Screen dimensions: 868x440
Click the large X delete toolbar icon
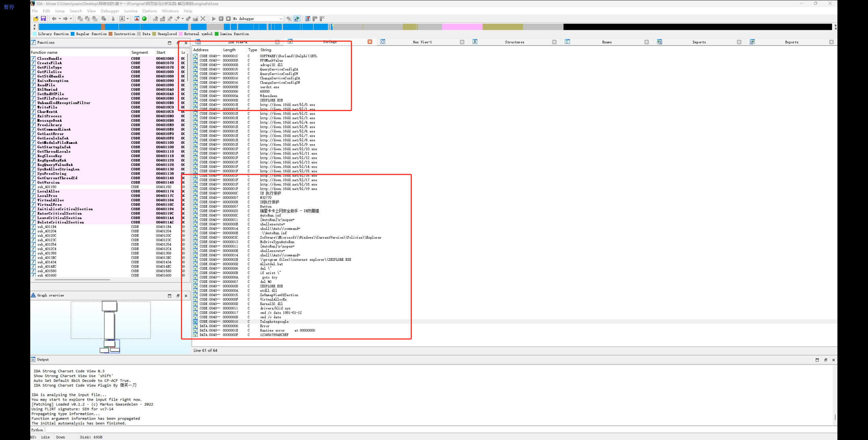pyautogui.click(x=203, y=19)
